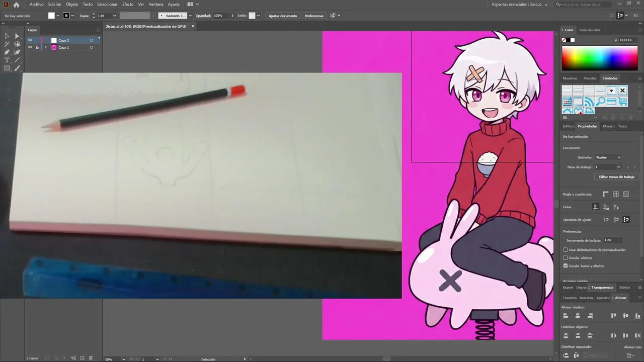Open the zoom level 50% dropdown
This screenshot has width=644, height=362.
124,359
